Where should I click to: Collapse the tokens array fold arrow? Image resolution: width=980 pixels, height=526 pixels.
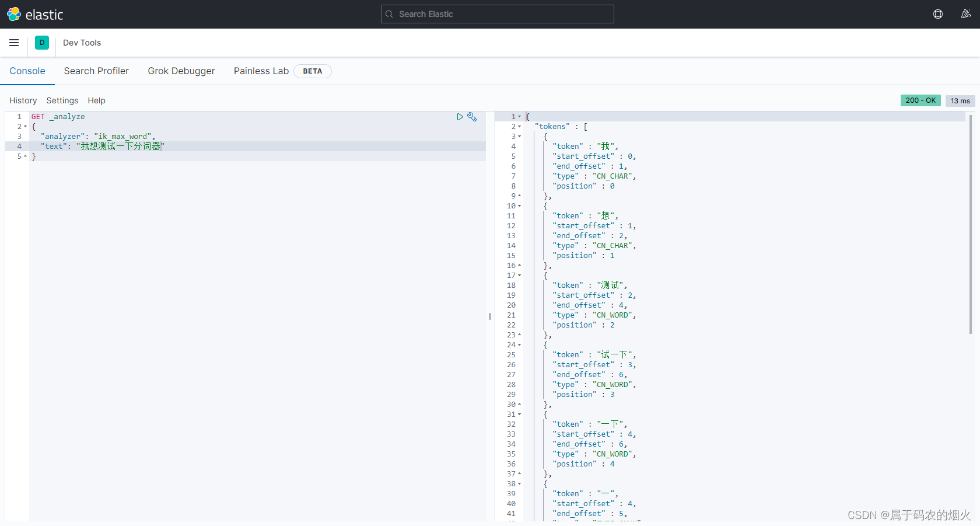pos(520,127)
